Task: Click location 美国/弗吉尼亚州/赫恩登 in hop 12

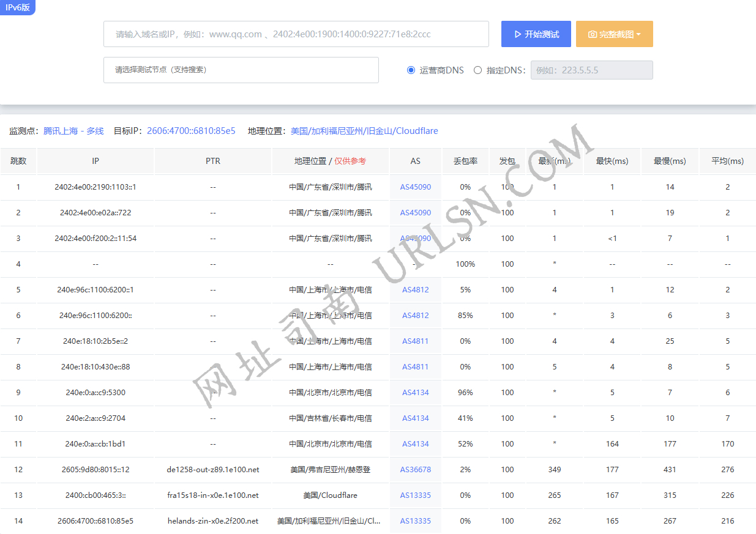Action: (331, 470)
